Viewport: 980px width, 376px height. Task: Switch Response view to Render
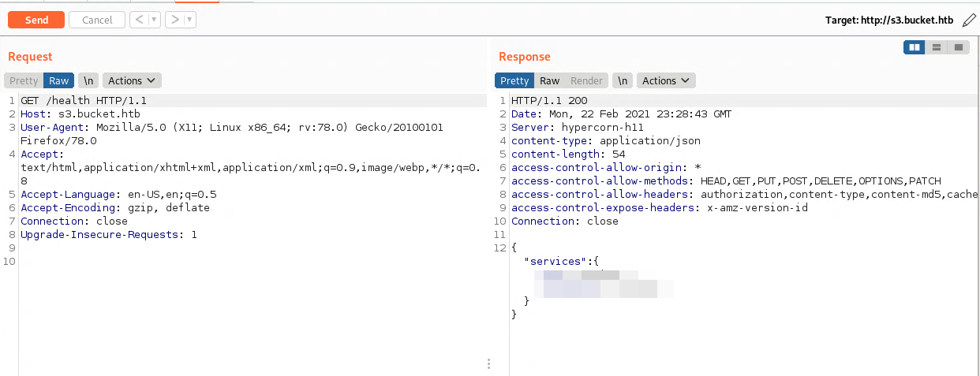[x=586, y=80]
